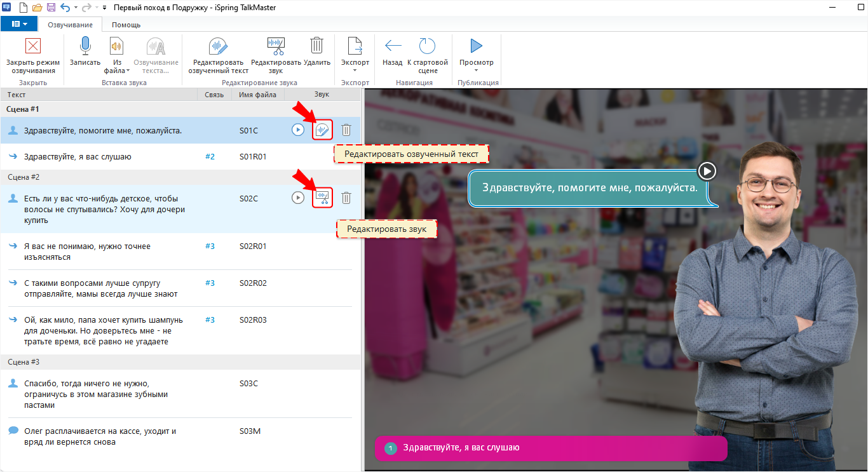Jump to start scene with К стартовой сцене
This screenshot has width=868, height=472.
tap(428, 55)
